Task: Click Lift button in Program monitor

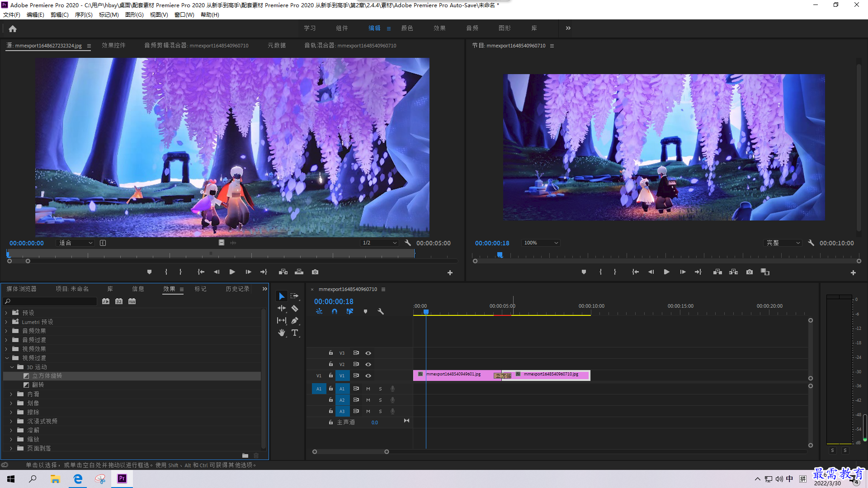Action: (x=717, y=272)
